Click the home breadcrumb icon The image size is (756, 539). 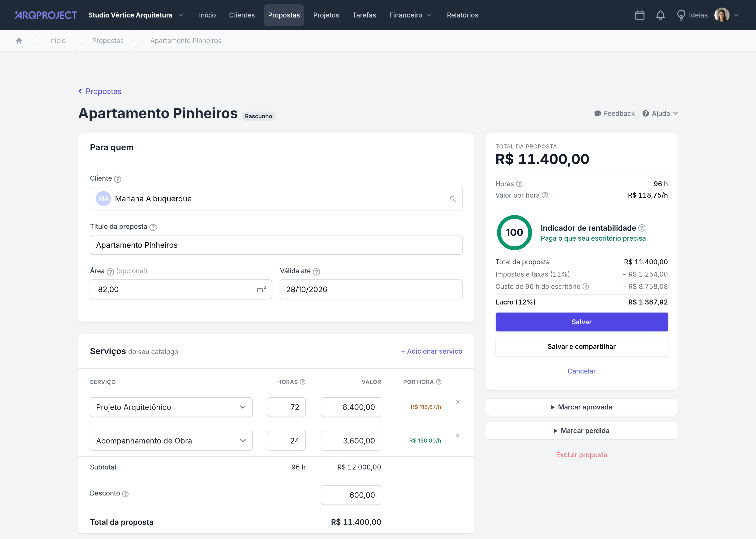(19, 40)
